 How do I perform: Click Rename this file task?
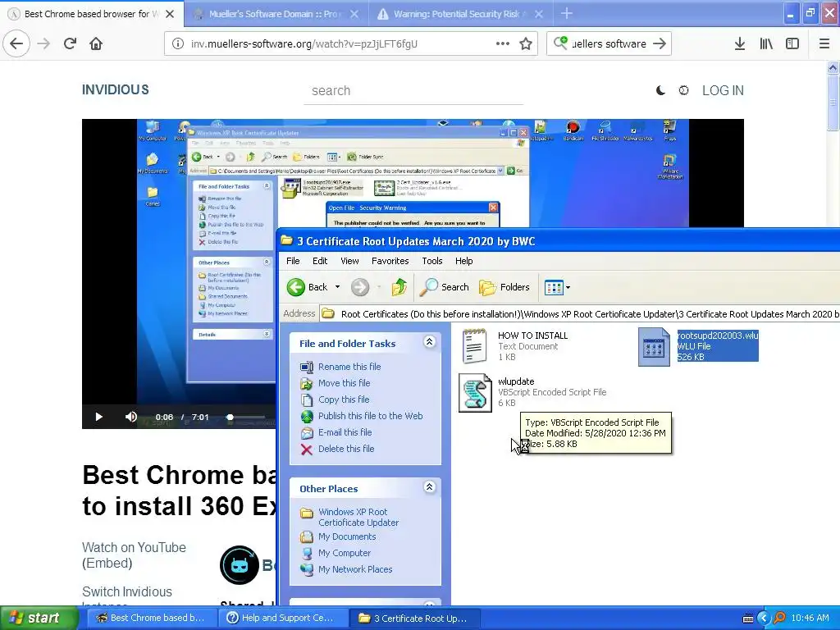pyautogui.click(x=349, y=367)
